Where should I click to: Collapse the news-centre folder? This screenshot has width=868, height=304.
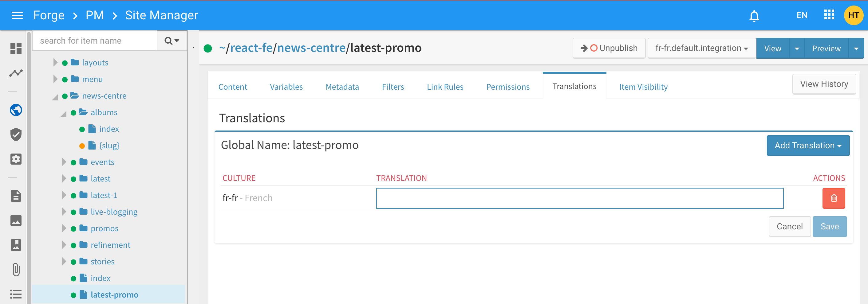pos(55,97)
